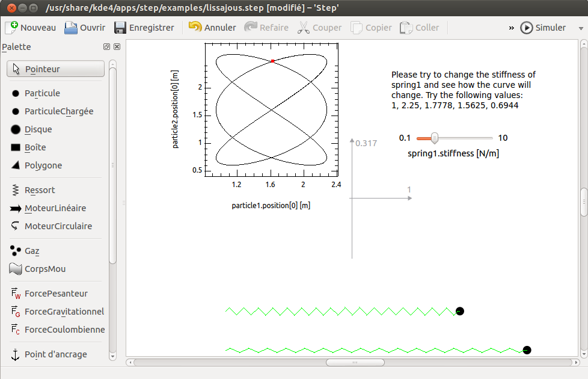This screenshot has width=588, height=379.
Task: Click the horizontal scrollbar thumb
Action: 355,362
